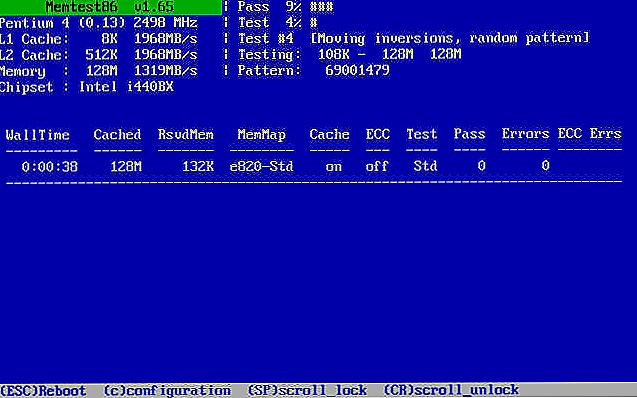Click the ECC Errs column header
Viewport: 637px width, 398px height.
pos(589,134)
